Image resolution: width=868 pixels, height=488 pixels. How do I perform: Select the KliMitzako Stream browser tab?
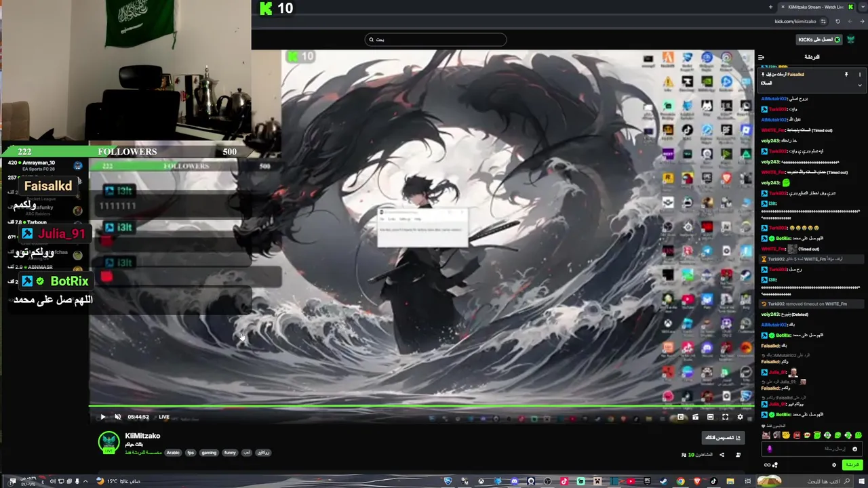coord(817,7)
